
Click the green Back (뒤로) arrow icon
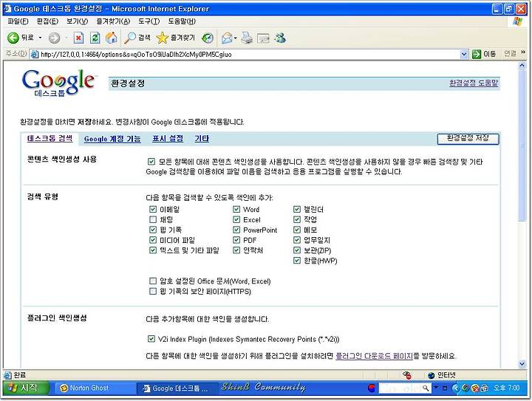13,38
